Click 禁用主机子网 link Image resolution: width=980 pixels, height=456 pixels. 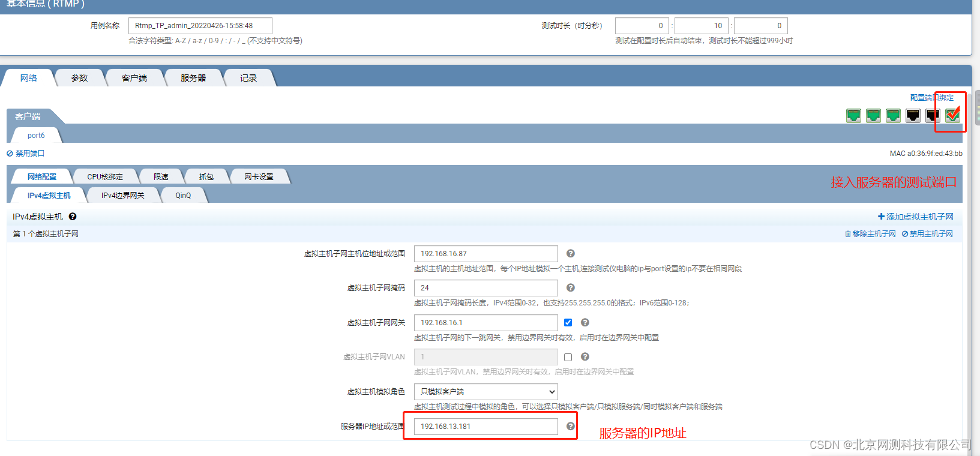click(x=927, y=234)
